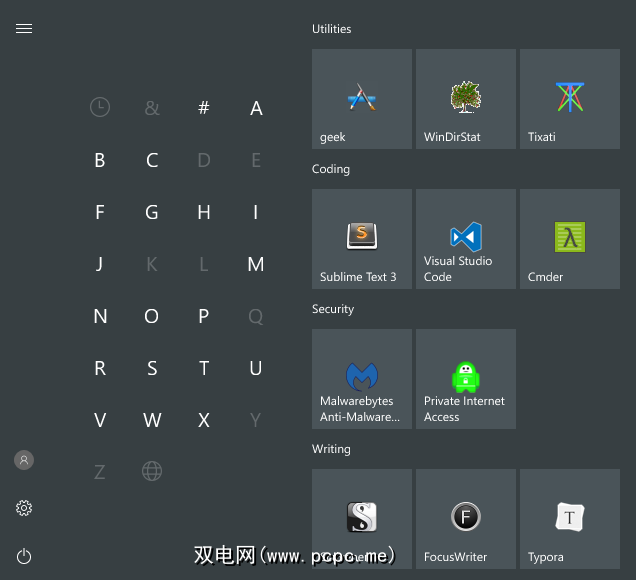Screen dimensions: 636x580
Task: Jump to apps starting with U
Action: tap(256, 368)
